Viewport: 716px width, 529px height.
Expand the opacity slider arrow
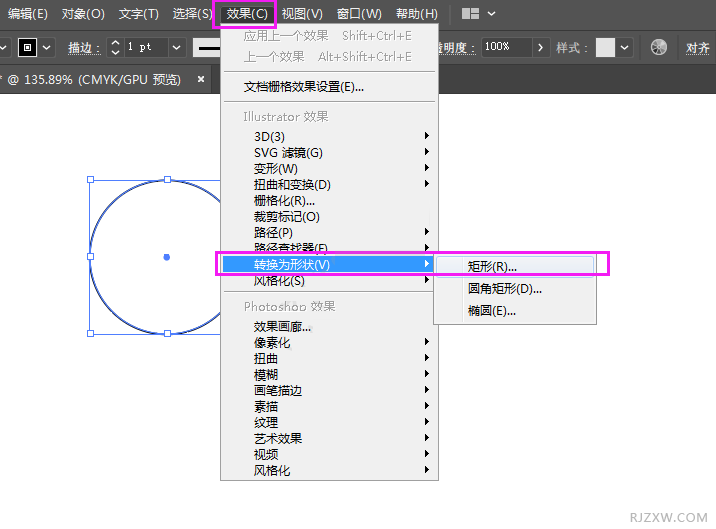[x=541, y=47]
